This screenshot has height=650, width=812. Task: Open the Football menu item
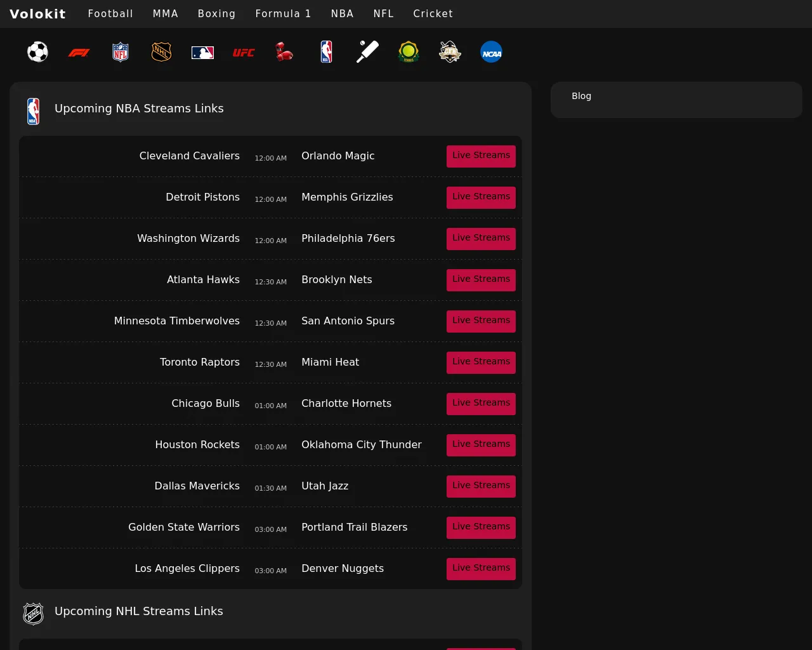click(x=110, y=13)
